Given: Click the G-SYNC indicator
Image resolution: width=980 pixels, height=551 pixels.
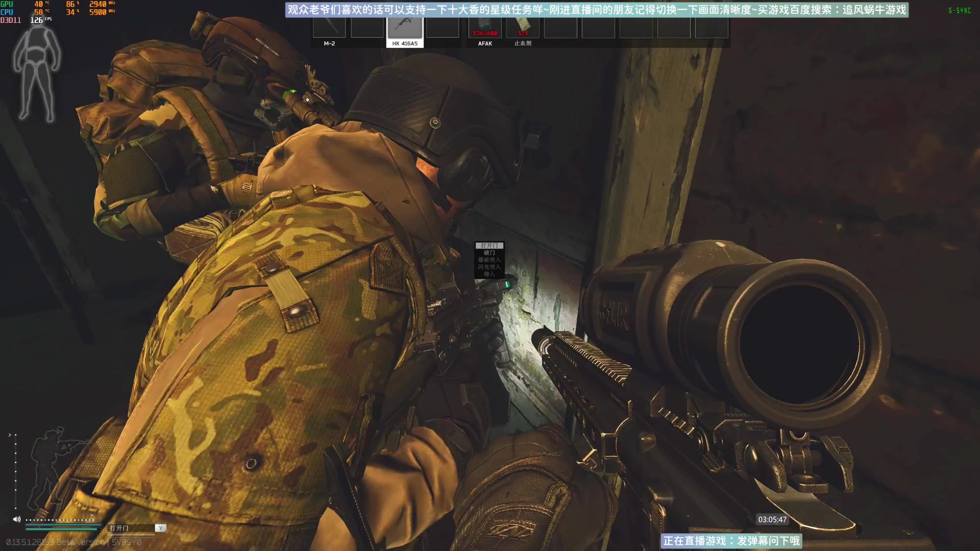Looking at the screenshot, I should coord(960,10).
